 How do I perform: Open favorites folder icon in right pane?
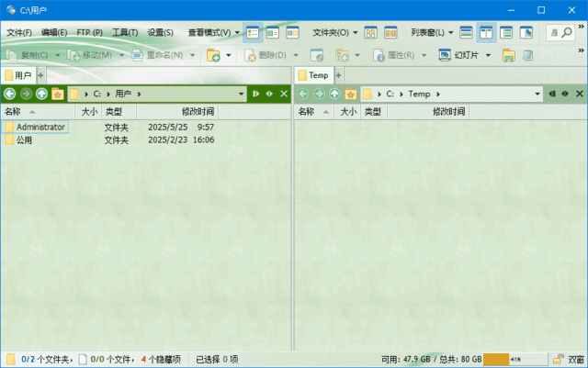(x=350, y=94)
